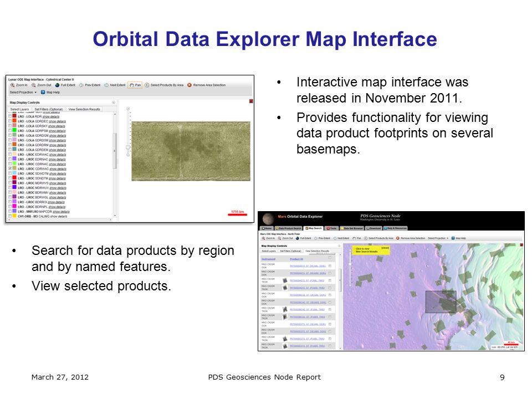
Task: Click the Mars planet logo image
Action: click(x=268, y=219)
